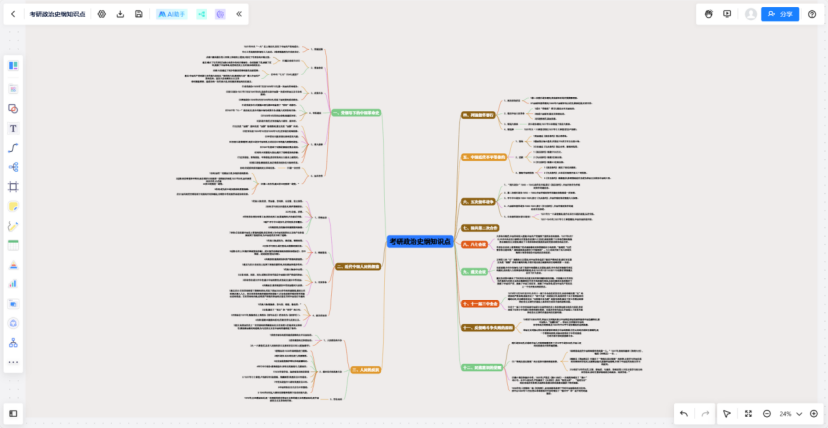Fit canvas to screen icon
This screenshot has height=428, width=828.
coord(748,413)
